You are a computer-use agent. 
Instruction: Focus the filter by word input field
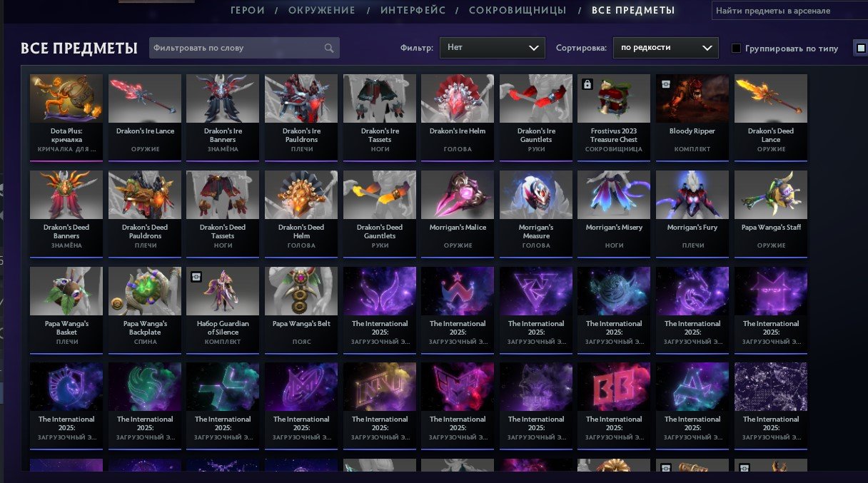click(244, 48)
